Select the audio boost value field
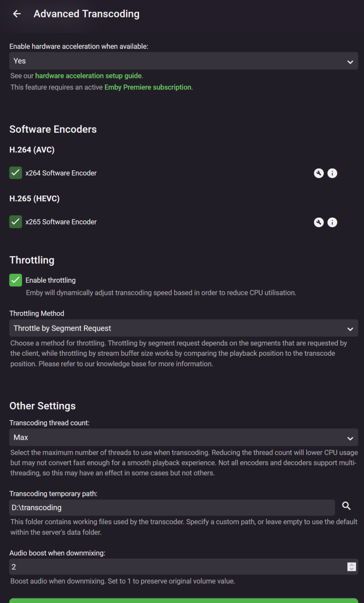364x603 pixels. 171,566
